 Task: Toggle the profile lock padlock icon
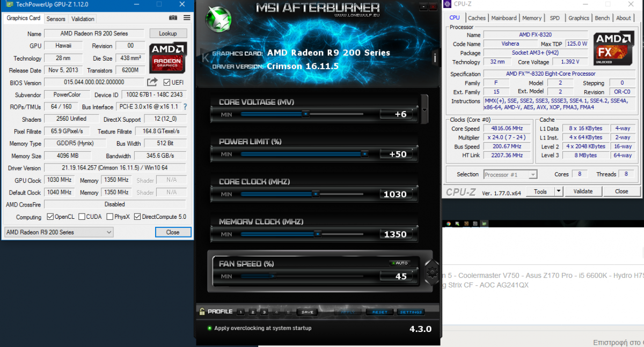(x=202, y=312)
